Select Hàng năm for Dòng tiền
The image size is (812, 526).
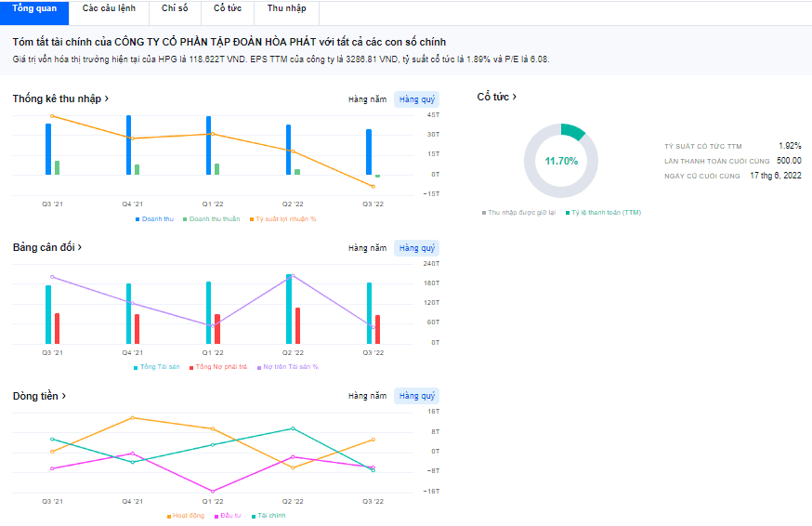pyautogui.click(x=367, y=396)
